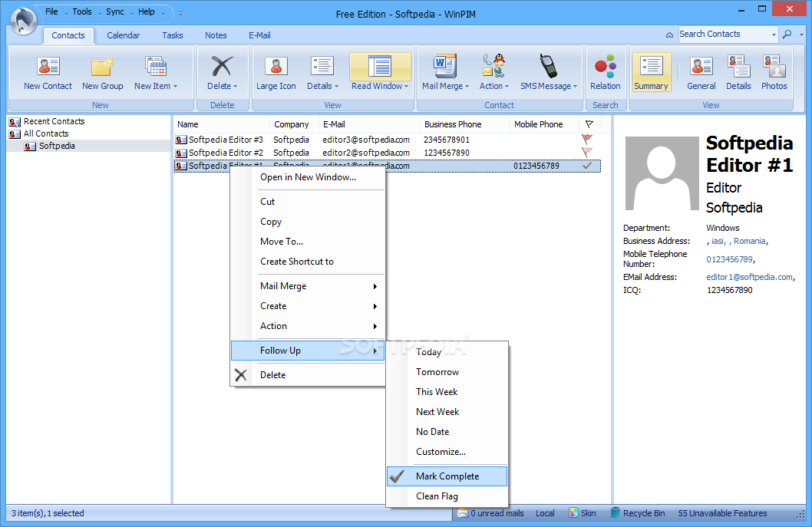Choose This Week follow up
This screenshot has height=527, width=812.
[447, 392]
